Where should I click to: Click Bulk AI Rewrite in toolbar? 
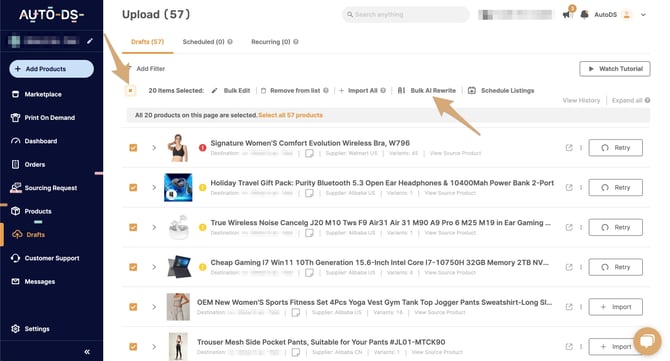click(x=426, y=91)
